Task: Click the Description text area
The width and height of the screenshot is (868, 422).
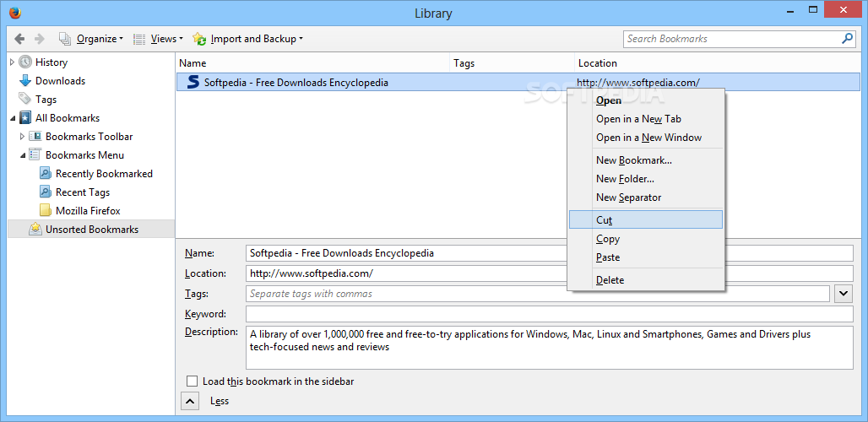Action: pyautogui.click(x=549, y=348)
